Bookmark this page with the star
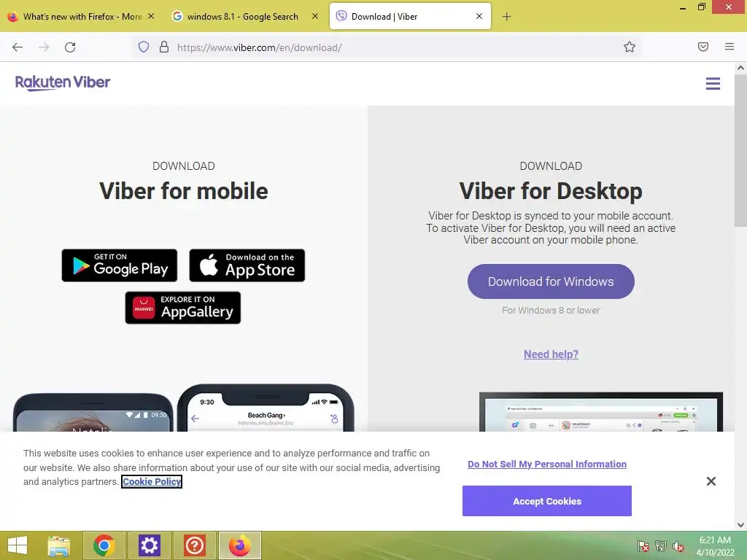This screenshot has height=560, width=747. [630, 47]
